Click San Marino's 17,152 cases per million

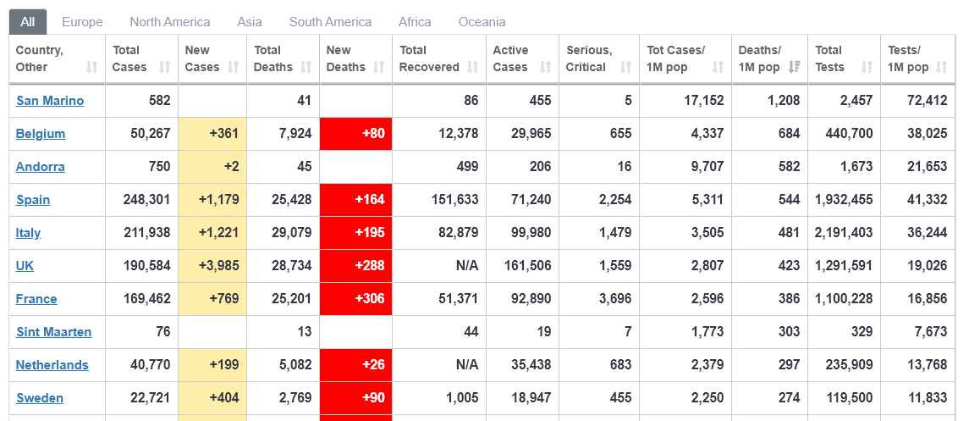coord(704,101)
